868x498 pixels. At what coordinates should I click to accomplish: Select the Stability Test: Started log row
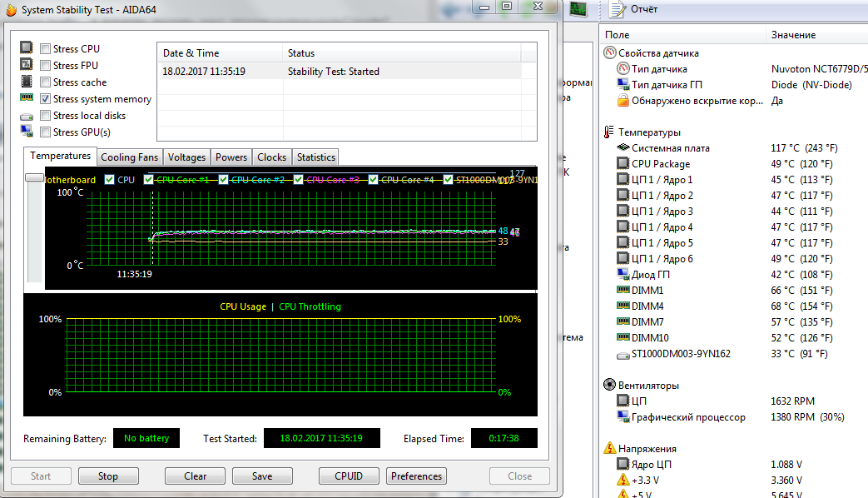(x=339, y=72)
